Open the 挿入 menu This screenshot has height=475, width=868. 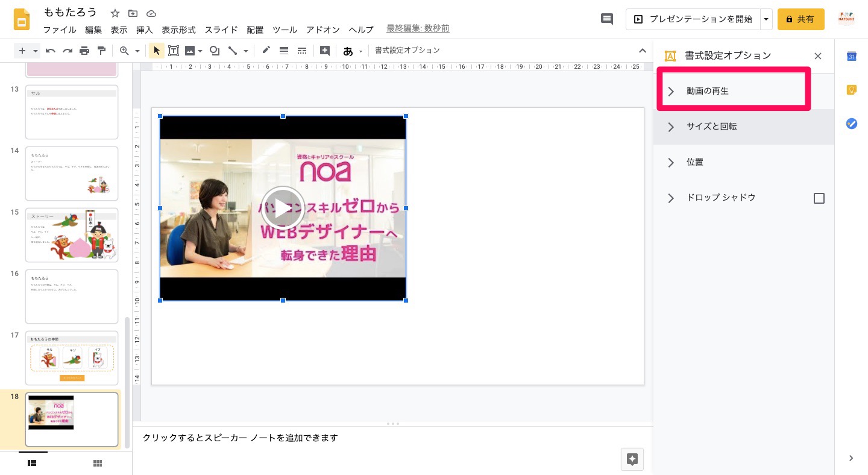coord(145,30)
